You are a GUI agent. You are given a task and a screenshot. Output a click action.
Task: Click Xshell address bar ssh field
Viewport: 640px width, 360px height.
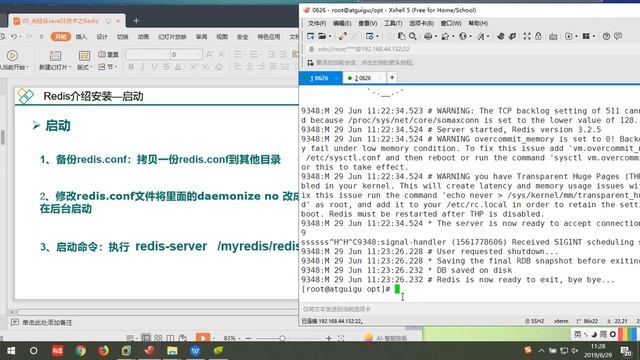(x=473, y=49)
